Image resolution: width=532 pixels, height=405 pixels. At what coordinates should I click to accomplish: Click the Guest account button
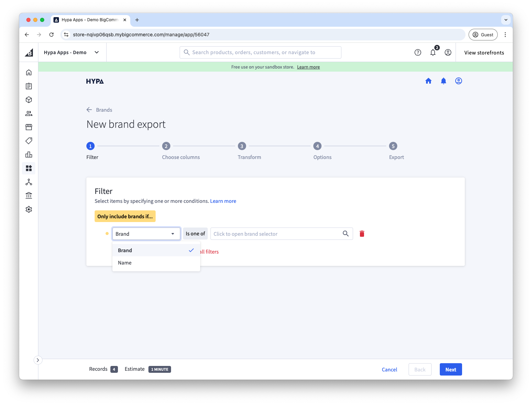pyautogui.click(x=483, y=35)
